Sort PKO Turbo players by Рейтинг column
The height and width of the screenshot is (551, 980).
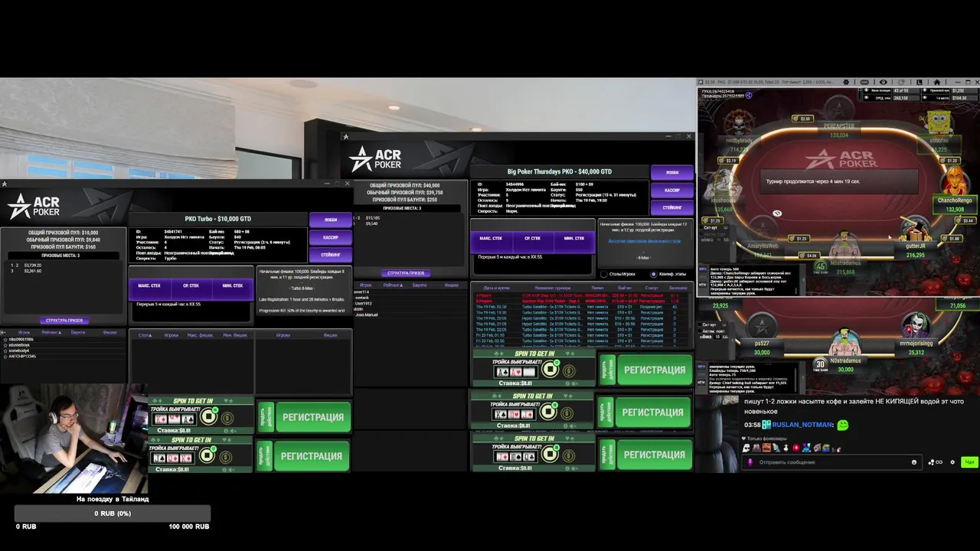(51, 333)
